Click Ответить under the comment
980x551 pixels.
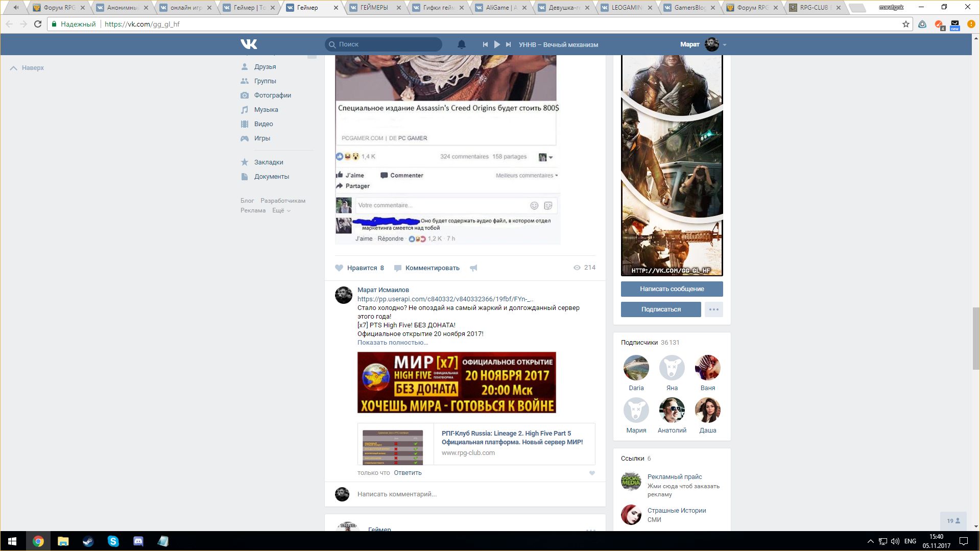408,473
